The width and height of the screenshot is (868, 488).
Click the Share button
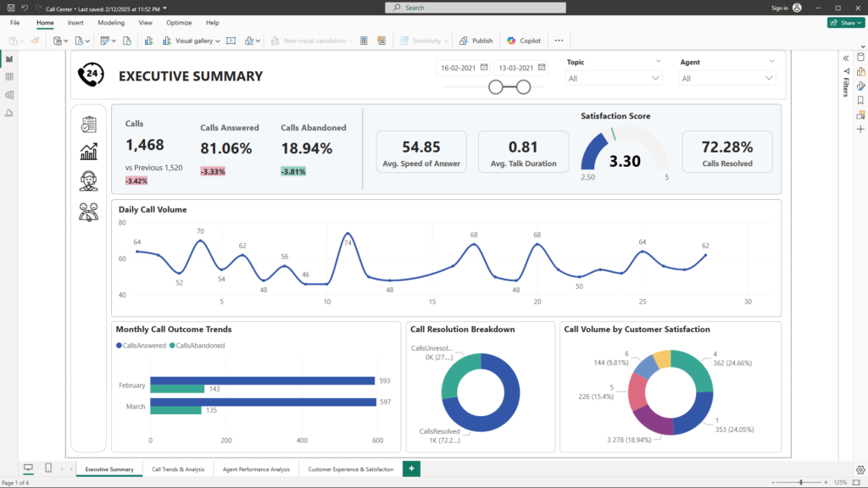tap(845, 23)
